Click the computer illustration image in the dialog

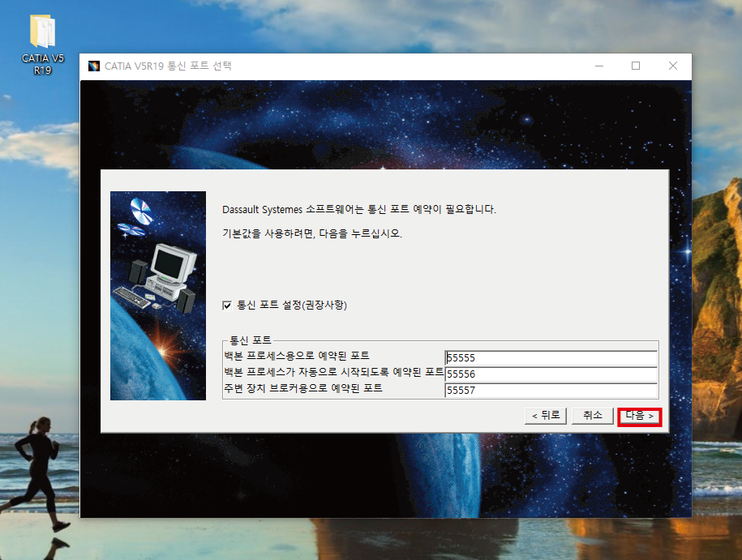tap(158, 296)
